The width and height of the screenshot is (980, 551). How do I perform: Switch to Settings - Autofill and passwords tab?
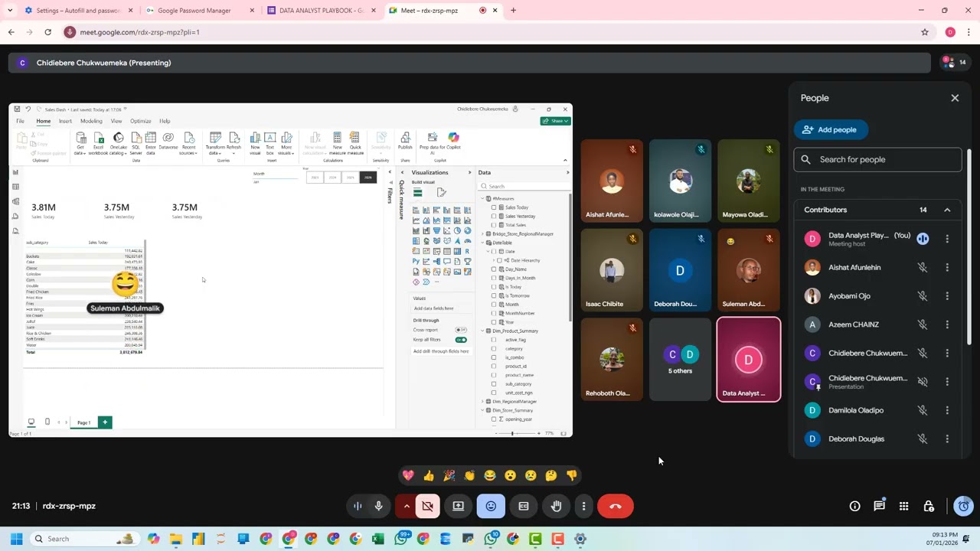point(77,11)
